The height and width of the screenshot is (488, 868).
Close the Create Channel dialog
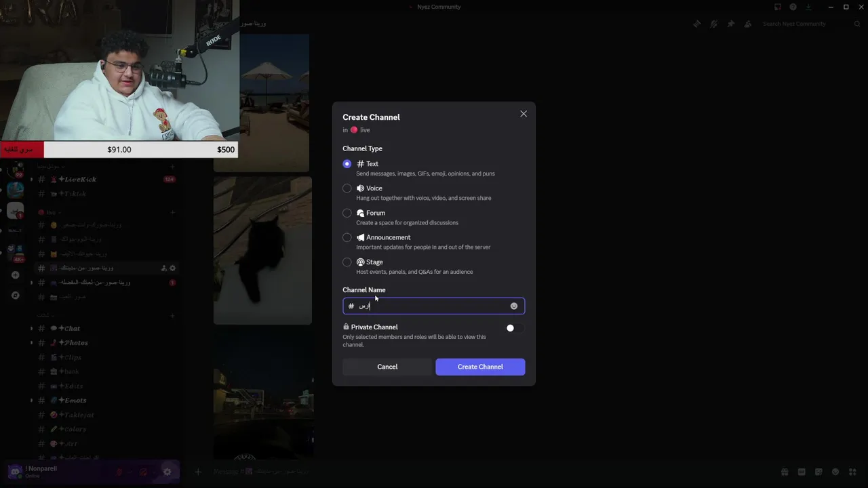[524, 114]
